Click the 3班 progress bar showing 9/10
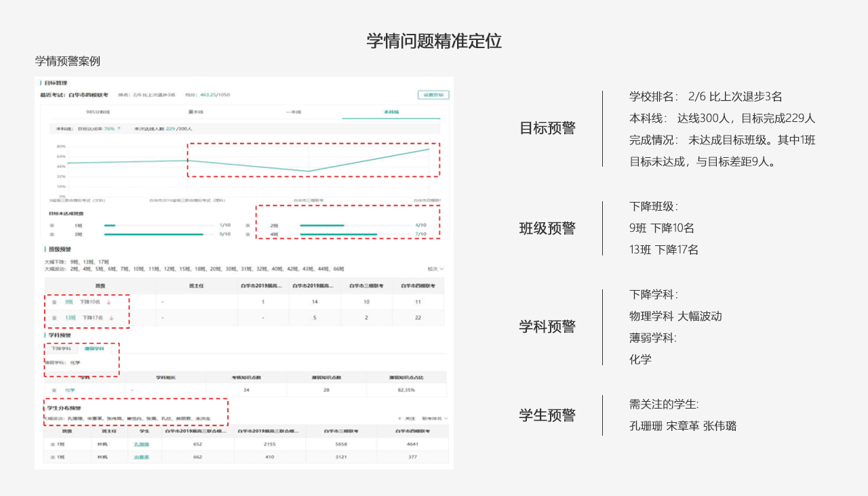The height and width of the screenshot is (496, 868). (x=154, y=234)
